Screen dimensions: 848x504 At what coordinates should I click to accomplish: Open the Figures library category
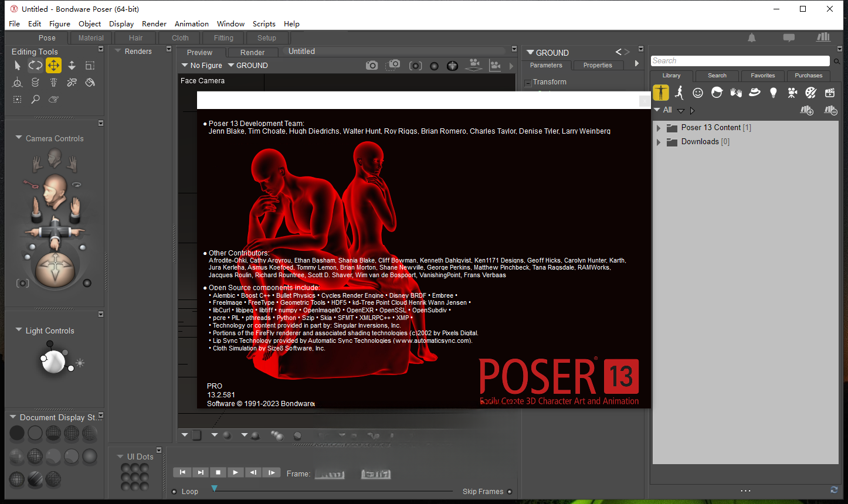pos(661,93)
